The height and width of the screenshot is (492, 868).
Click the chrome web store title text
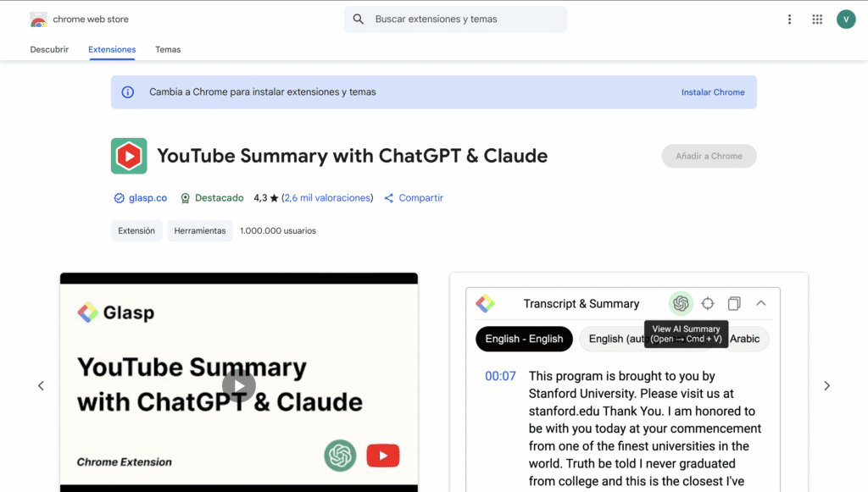91,19
